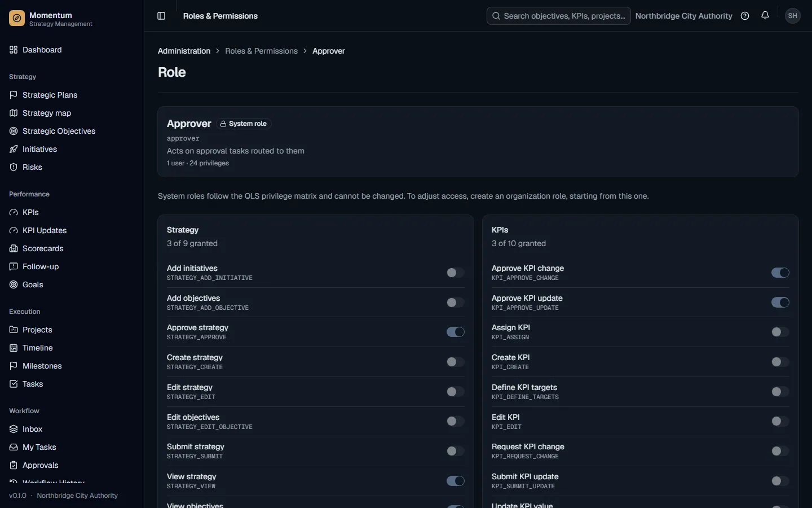Click the KPI_DEFINE_TARGETS privilege code
The width and height of the screenshot is (812, 508).
[x=525, y=397]
